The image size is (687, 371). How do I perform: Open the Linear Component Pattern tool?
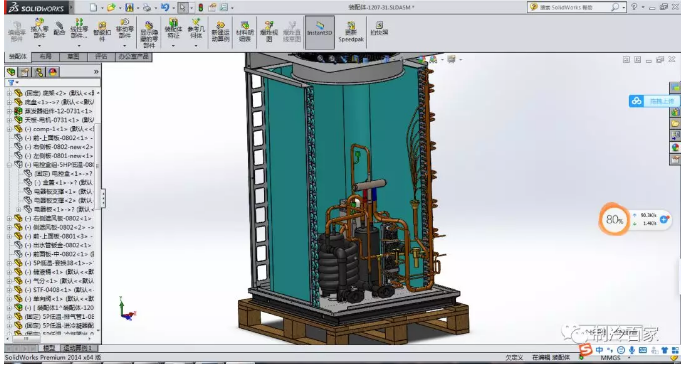click(x=79, y=29)
